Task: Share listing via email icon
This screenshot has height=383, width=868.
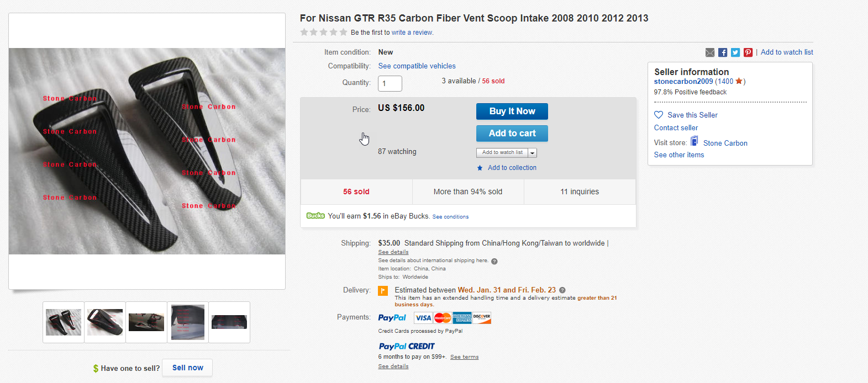Action: coord(710,52)
